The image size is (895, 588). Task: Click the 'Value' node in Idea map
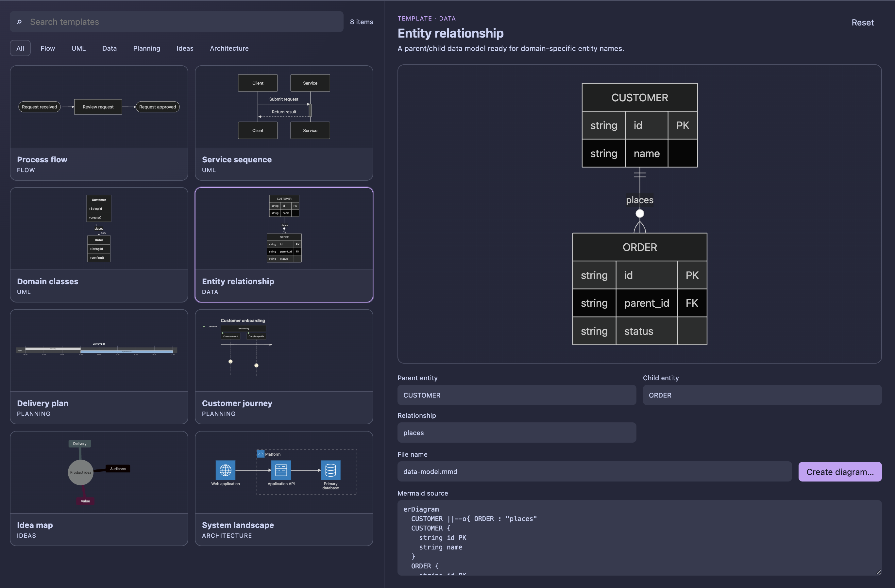coord(85,501)
